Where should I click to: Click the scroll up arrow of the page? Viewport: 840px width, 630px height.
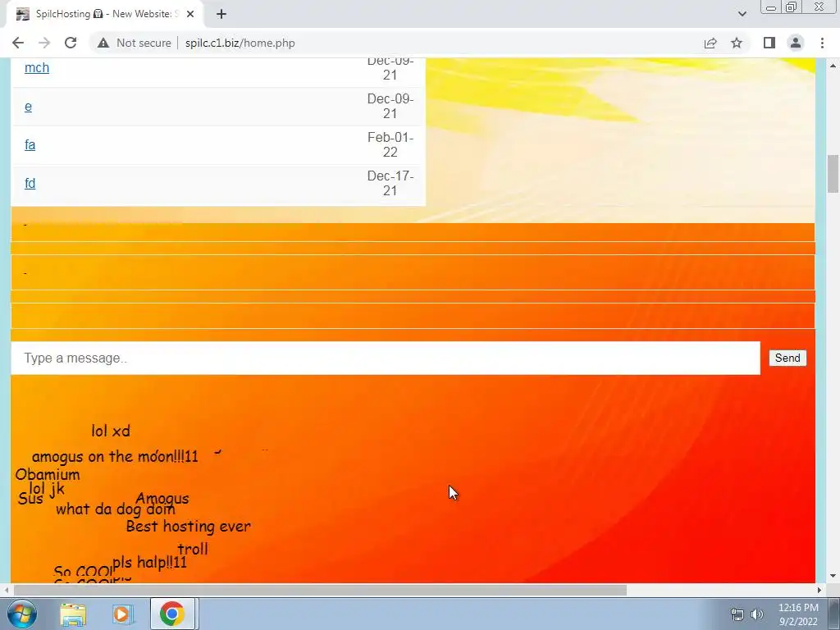pos(833,66)
